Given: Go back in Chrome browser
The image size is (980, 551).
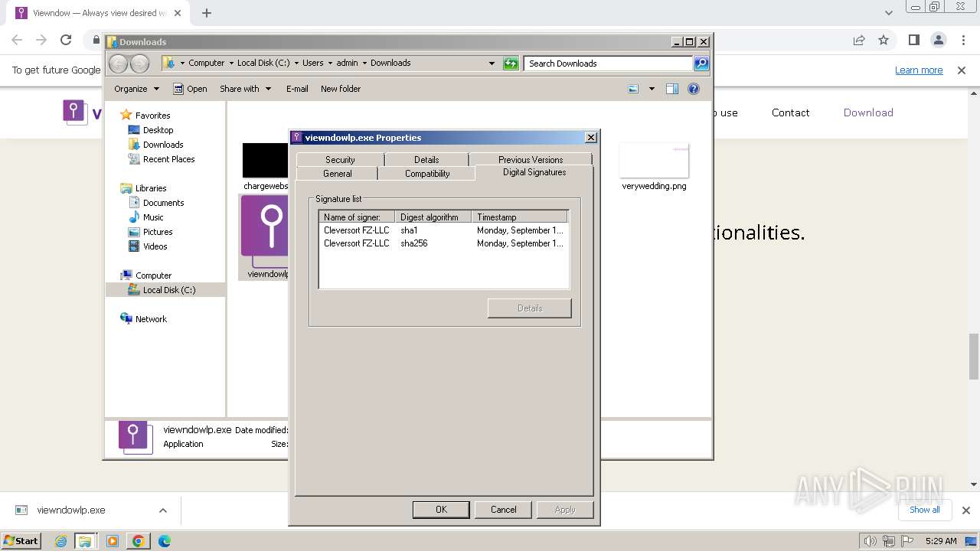Looking at the screenshot, I should pyautogui.click(x=17, y=40).
